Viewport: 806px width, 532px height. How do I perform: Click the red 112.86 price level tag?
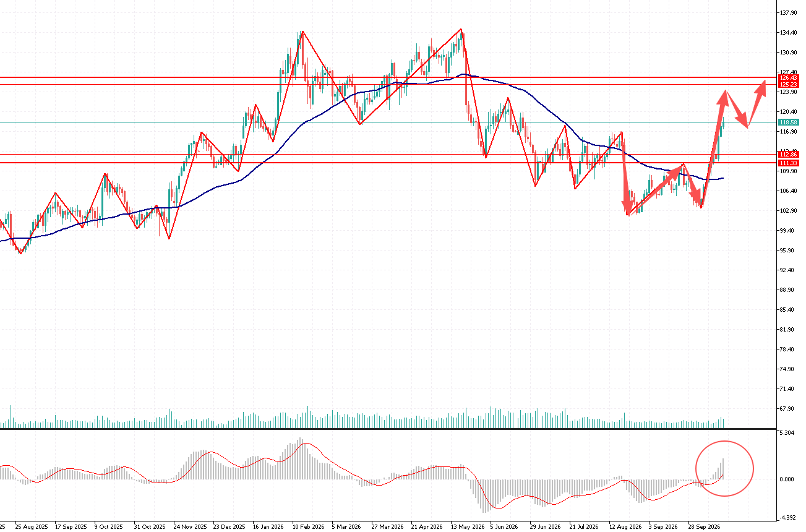coord(789,154)
